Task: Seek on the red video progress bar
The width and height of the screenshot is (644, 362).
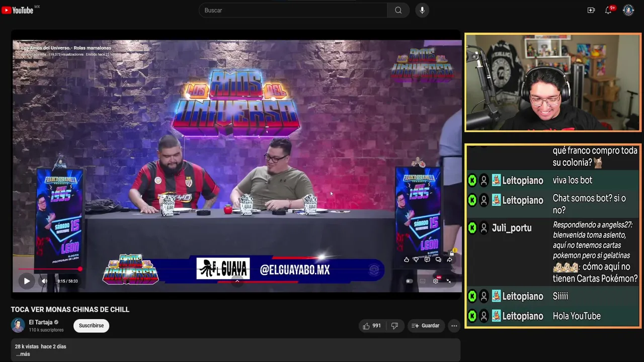Action: click(x=49, y=269)
